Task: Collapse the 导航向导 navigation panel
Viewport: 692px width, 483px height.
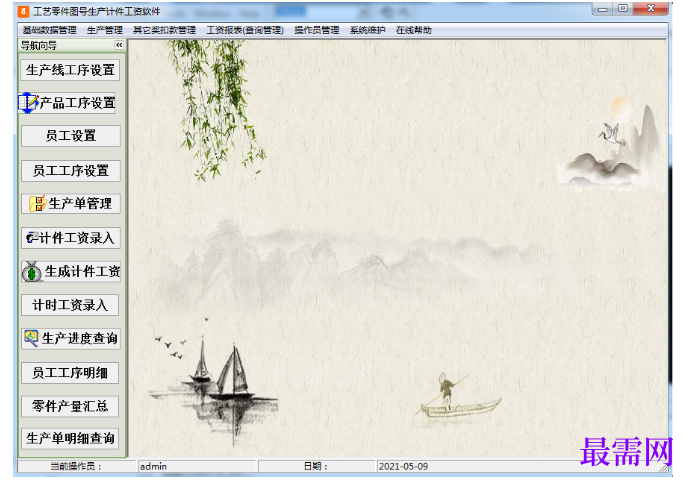Action: tap(119, 45)
